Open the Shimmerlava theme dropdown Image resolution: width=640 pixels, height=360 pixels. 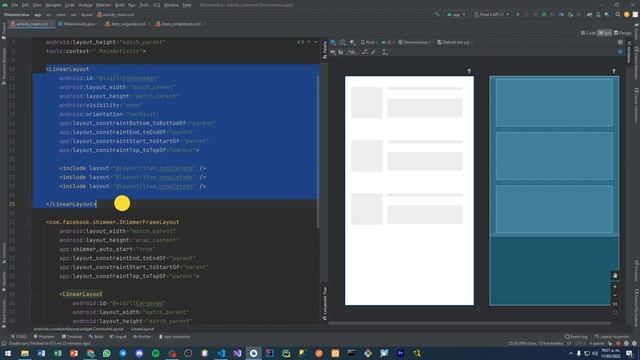point(414,42)
